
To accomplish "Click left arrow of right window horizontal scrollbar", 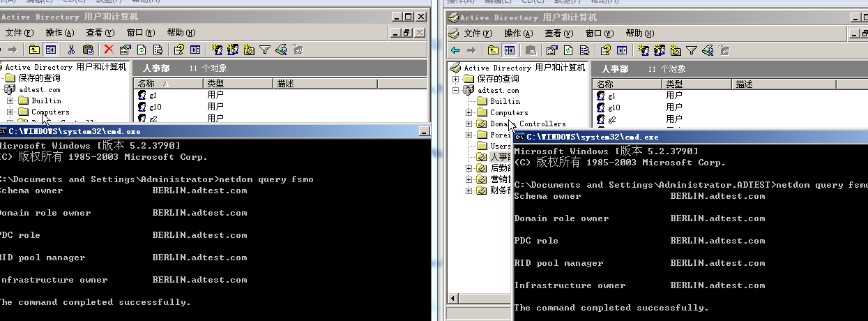I will 452,299.
